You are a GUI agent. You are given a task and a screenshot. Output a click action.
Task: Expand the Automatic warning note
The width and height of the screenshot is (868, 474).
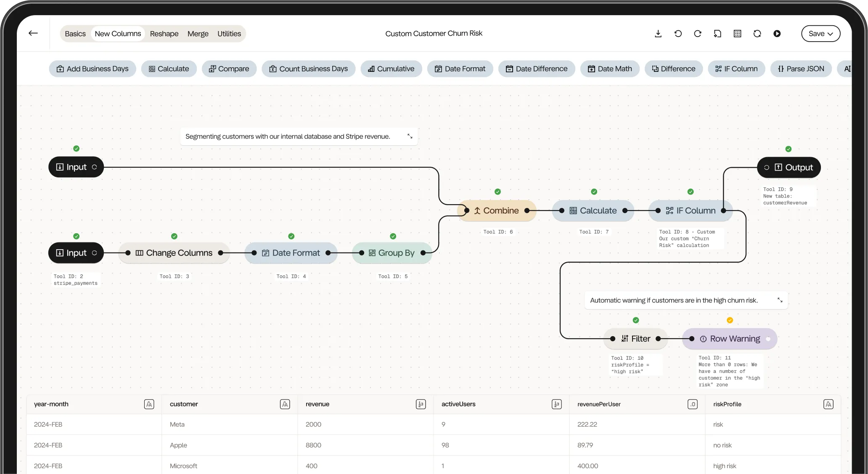click(780, 300)
